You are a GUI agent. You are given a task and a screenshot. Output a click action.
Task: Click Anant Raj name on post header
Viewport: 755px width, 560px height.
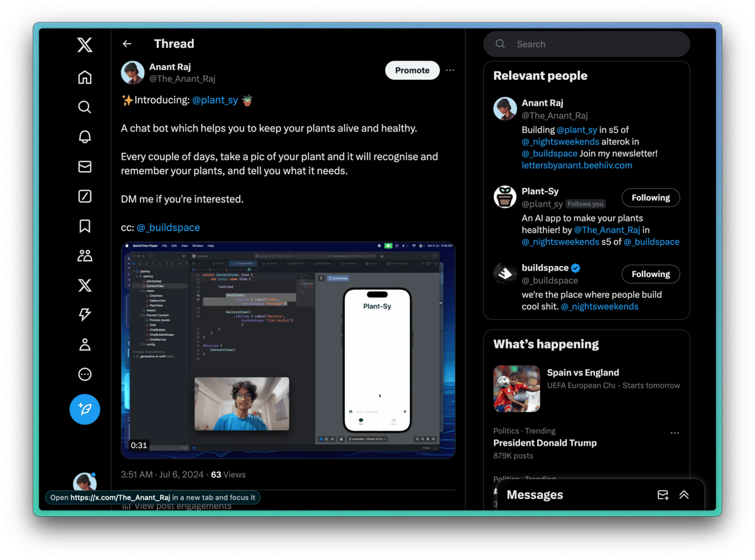pos(170,67)
